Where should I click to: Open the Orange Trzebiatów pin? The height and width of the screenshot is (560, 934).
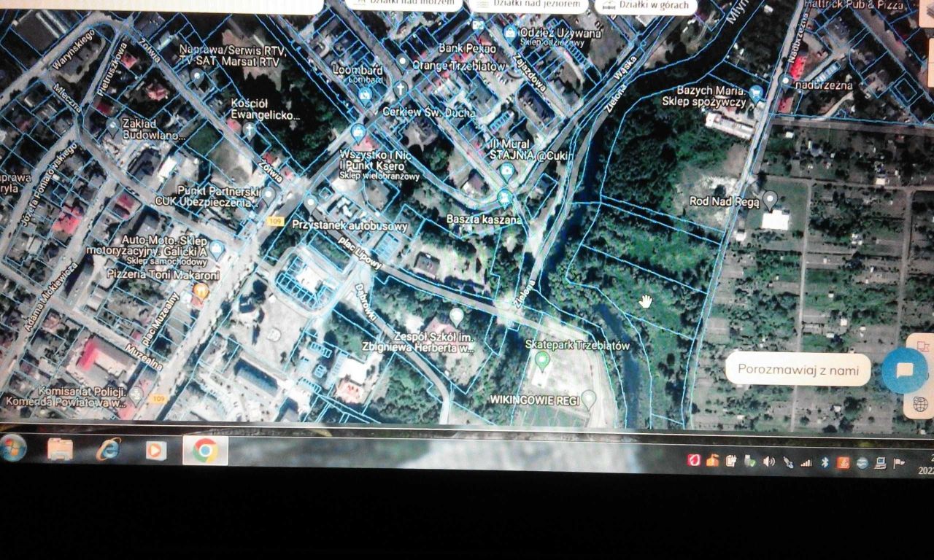[403, 61]
